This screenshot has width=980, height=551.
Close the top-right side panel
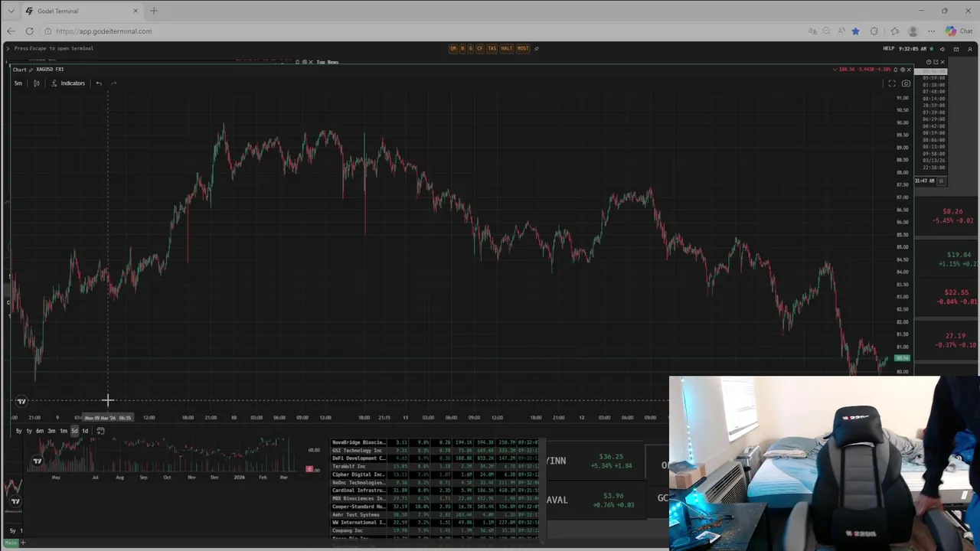(942, 62)
